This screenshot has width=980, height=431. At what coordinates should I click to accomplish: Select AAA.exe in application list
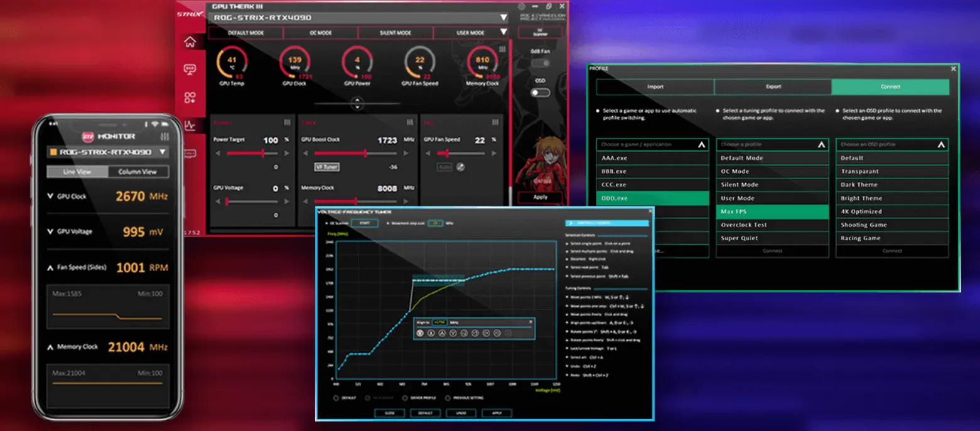(x=652, y=158)
